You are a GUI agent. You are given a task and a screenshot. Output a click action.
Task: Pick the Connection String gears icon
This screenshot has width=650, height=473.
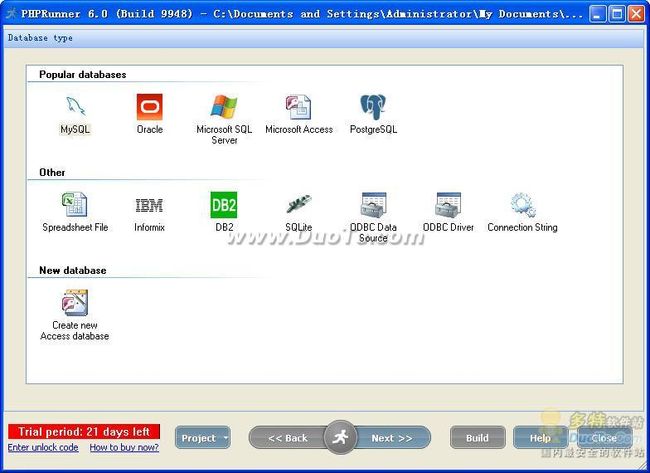[523, 205]
